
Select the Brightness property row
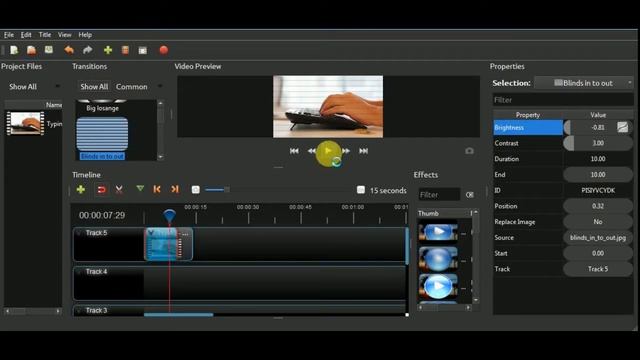pyautogui.click(x=528, y=127)
